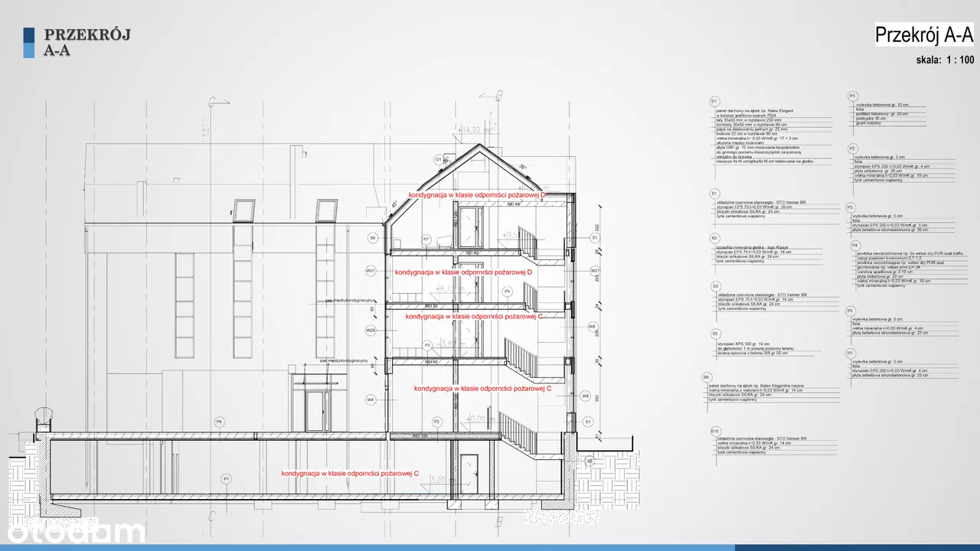Select the W31 marker left of the building

point(371,271)
